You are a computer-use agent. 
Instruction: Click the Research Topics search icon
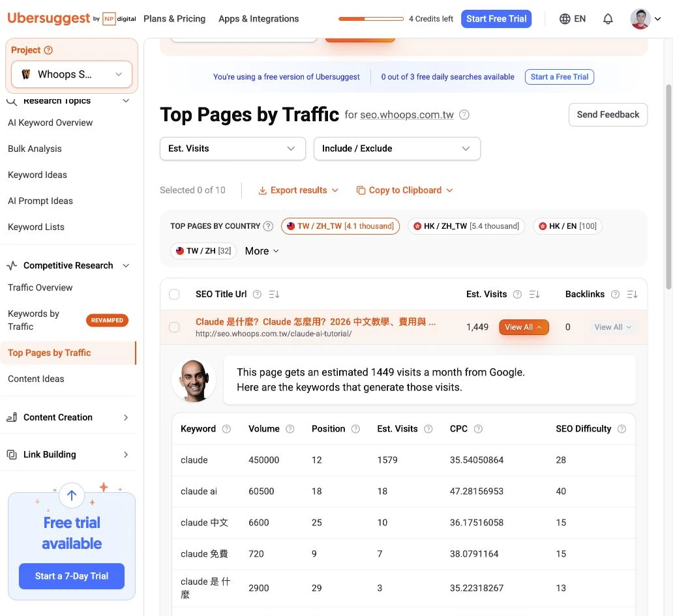click(x=12, y=101)
